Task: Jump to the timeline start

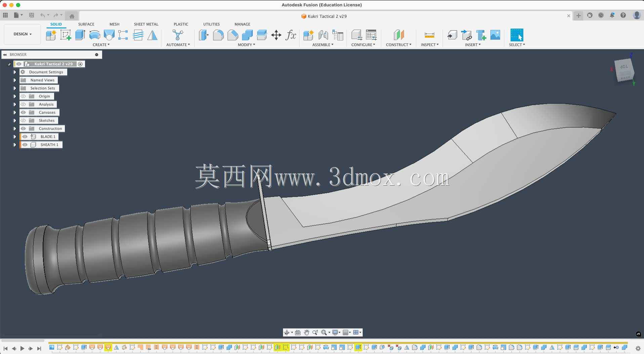Action: click(5, 349)
